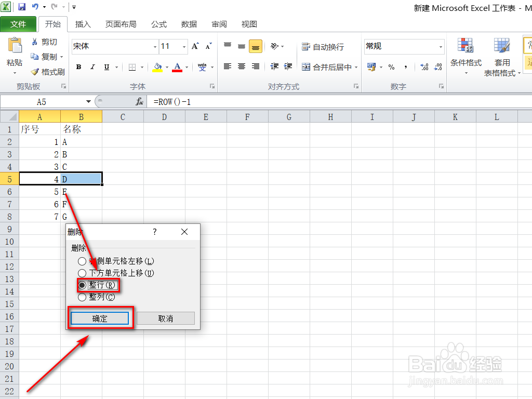Click the decrease decimal icon
The width and height of the screenshot is (532, 399).
click(438, 67)
